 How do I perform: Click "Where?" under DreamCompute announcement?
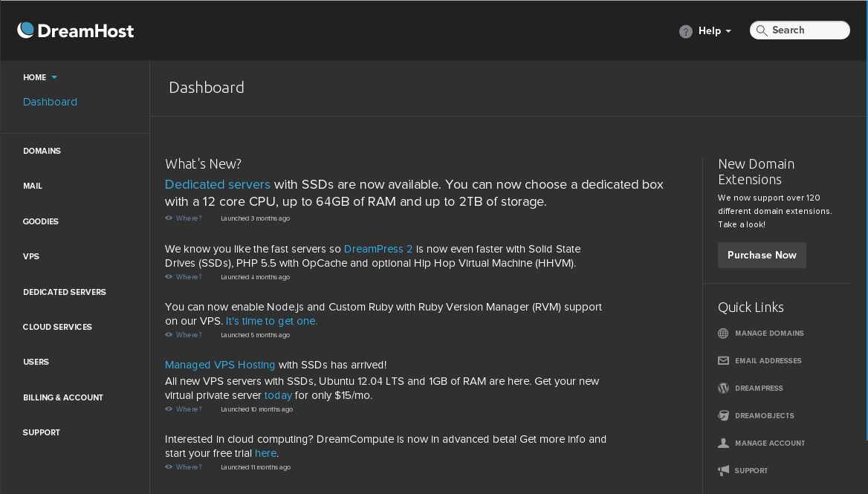tap(189, 467)
